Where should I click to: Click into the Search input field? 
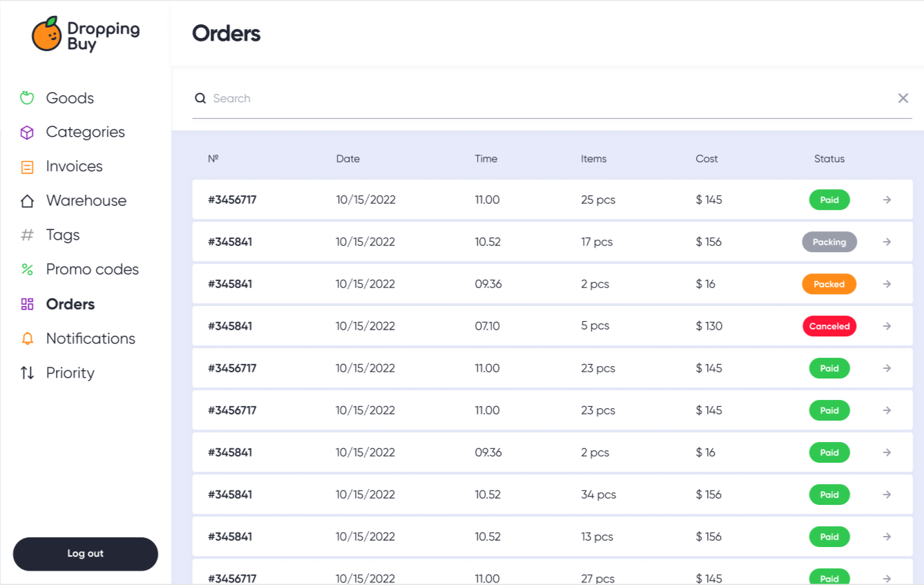coord(552,98)
